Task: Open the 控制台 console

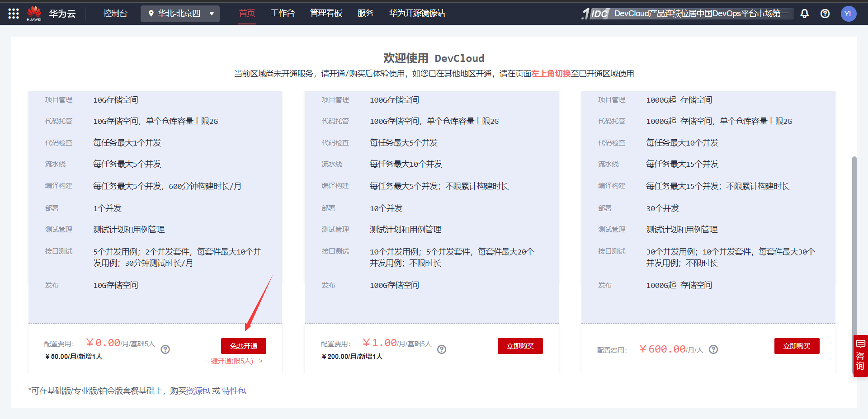Action: click(116, 13)
